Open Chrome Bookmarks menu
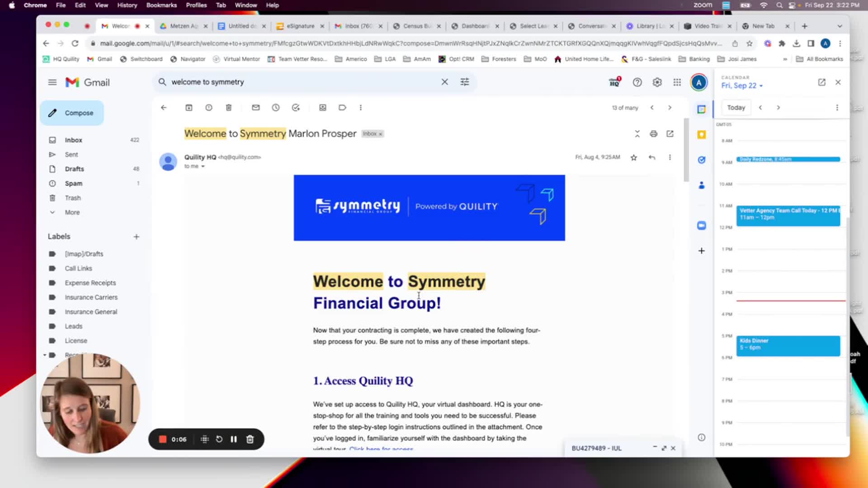 [161, 5]
